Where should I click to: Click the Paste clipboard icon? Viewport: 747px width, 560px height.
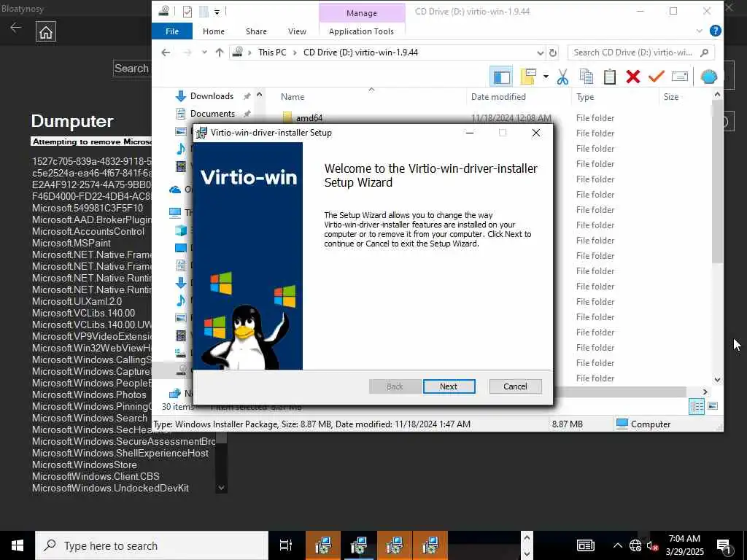tap(610, 77)
